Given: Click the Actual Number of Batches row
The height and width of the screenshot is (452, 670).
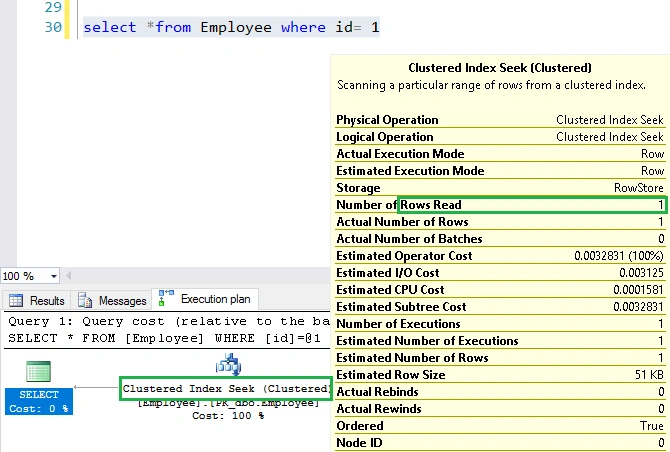Looking at the screenshot, I should click(500, 239).
